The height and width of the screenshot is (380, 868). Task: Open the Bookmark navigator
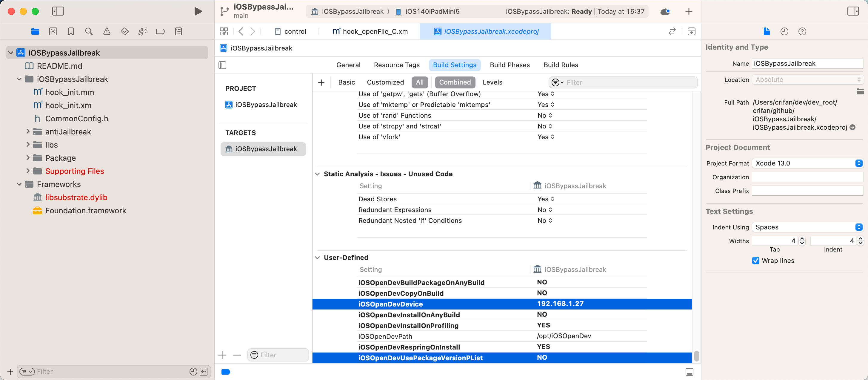pyautogui.click(x=71, y=31)
